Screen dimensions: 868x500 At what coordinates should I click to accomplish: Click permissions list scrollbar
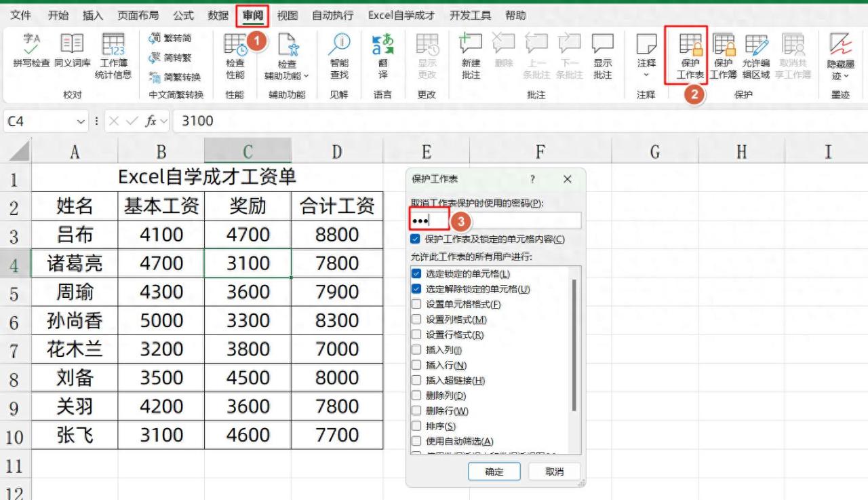575,345
